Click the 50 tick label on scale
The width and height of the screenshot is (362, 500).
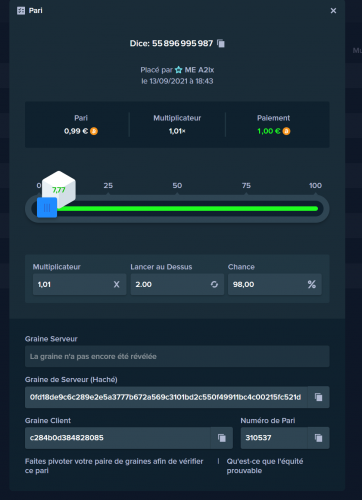click(x=177, y=185)
